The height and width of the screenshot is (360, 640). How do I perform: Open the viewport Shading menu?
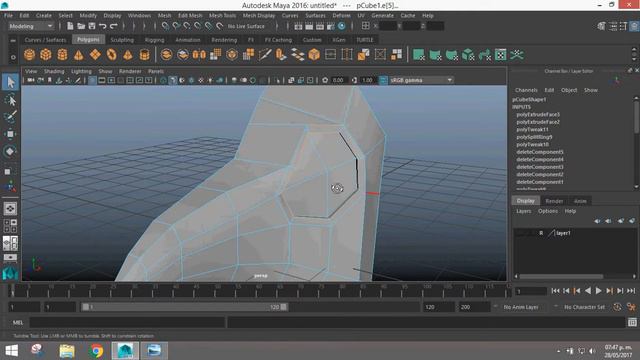point(54,71)
